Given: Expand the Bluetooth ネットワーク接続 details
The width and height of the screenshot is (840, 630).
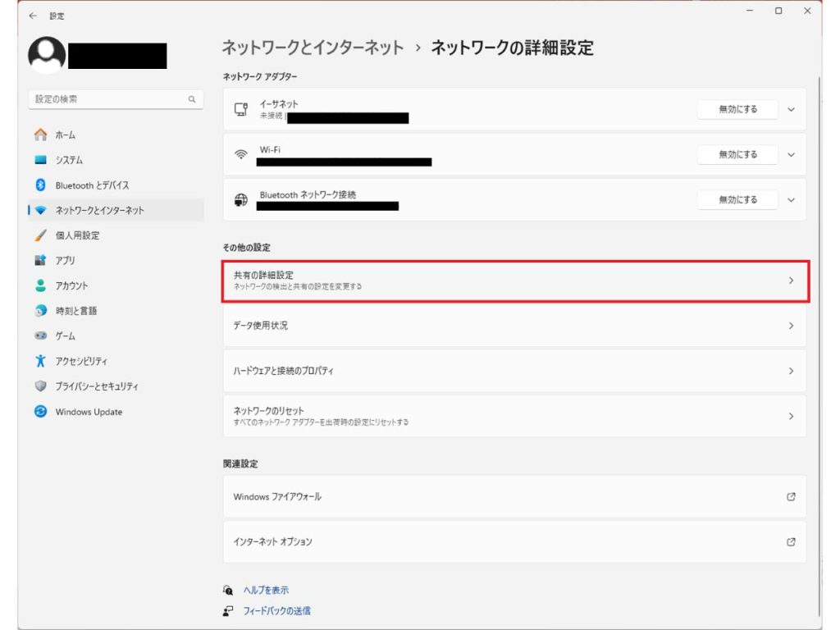Looking at the screenshot, I should tap(791, 199).
